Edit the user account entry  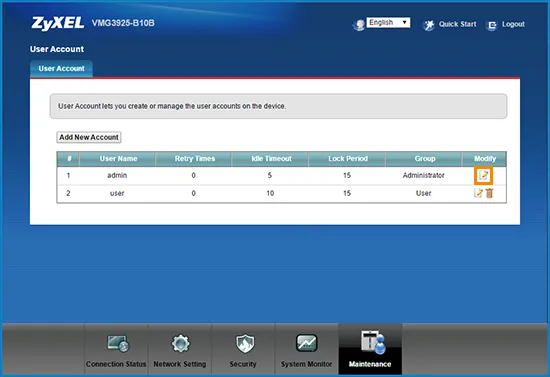[478, 193]
